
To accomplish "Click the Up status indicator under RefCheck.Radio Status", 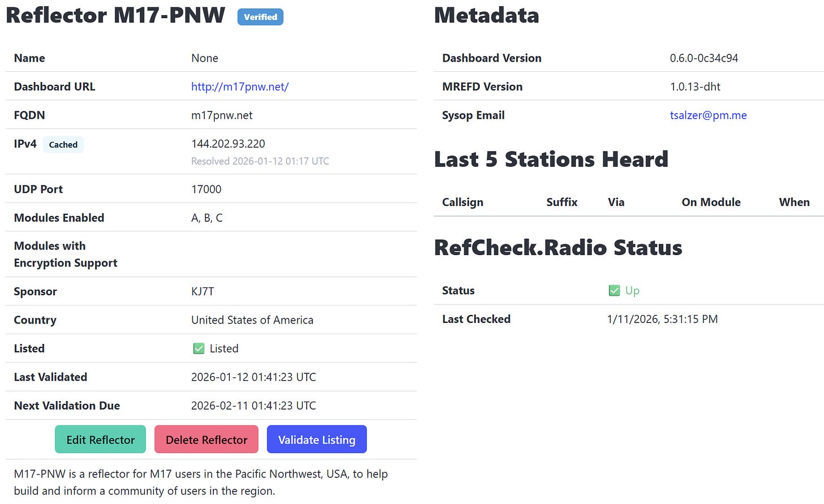I will click(x=632, y=290).
